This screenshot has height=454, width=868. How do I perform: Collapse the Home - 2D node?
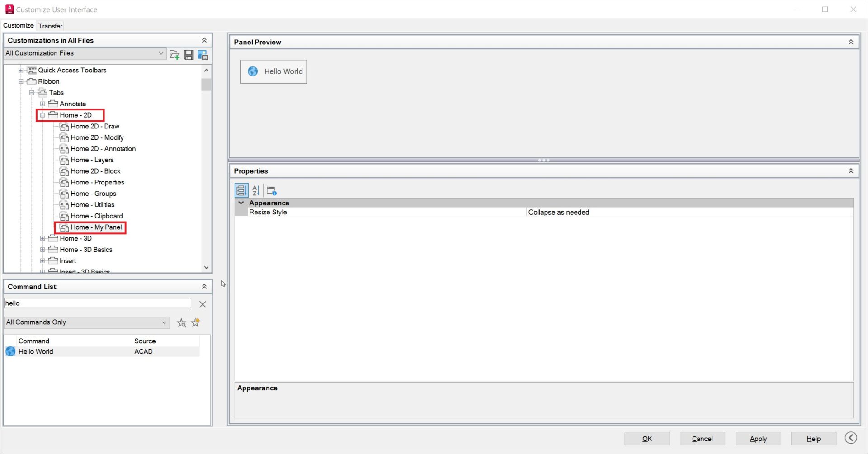tap(42, 115)
